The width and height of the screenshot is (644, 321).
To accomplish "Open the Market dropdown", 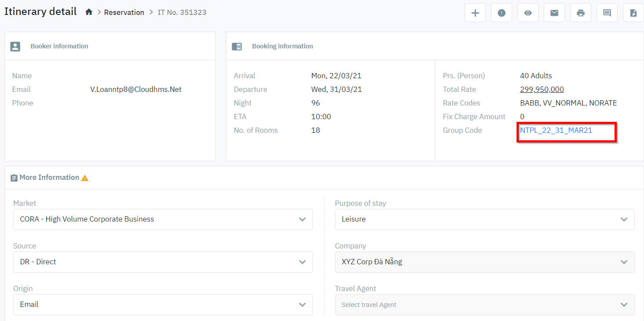I will coord(163,219).
